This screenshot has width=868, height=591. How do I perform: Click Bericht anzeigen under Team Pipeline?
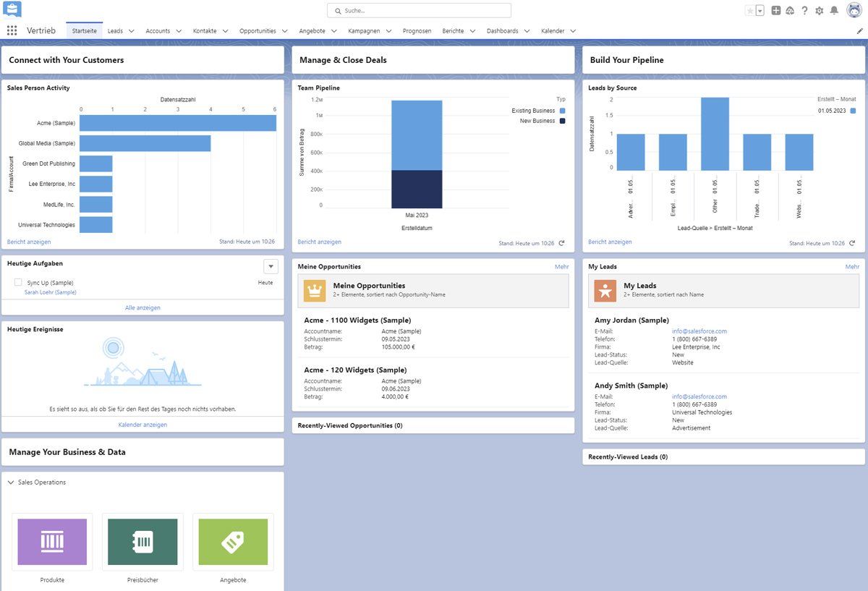tap(319, 242)
